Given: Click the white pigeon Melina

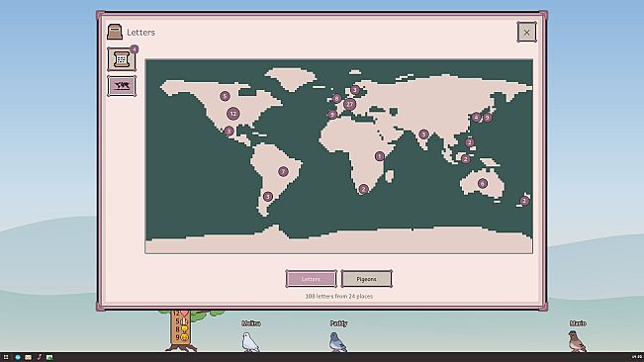Looking at the screenshot, I should click(250, 341).
